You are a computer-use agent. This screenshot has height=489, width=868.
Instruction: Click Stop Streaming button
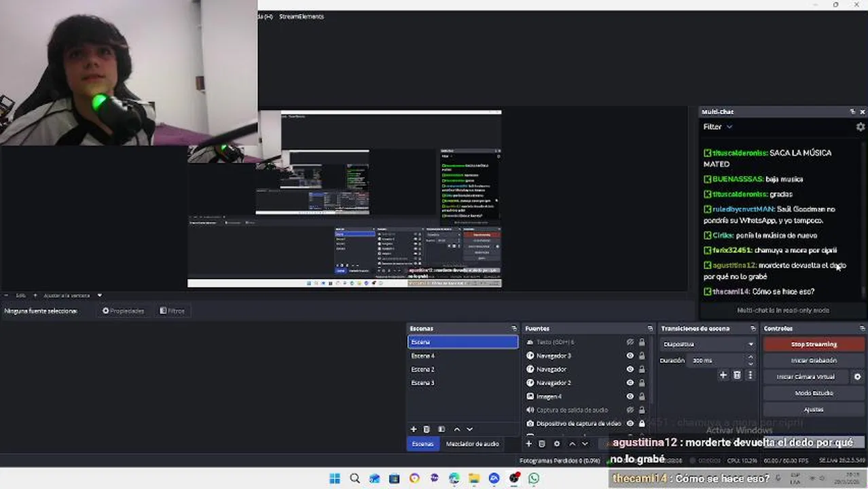tap(814, 344)
